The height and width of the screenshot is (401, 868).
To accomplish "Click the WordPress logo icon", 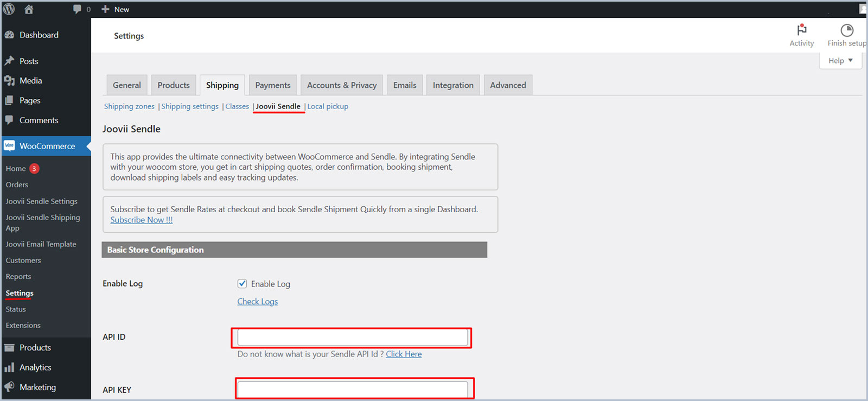I will (x=9, y=9).
